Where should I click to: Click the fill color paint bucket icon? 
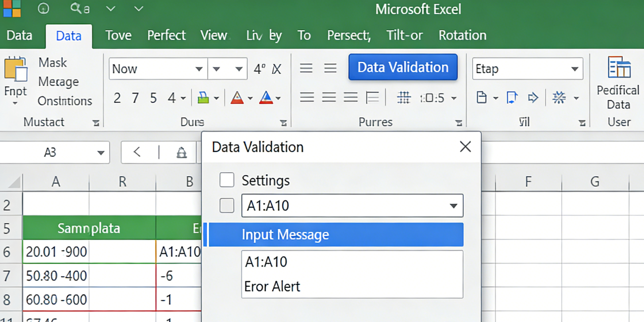click(203, 97)
